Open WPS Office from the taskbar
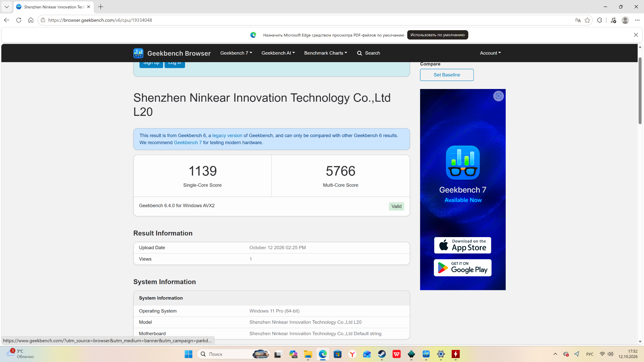The image size is (644, 362). pyautogui.click(x=396, y=354)
